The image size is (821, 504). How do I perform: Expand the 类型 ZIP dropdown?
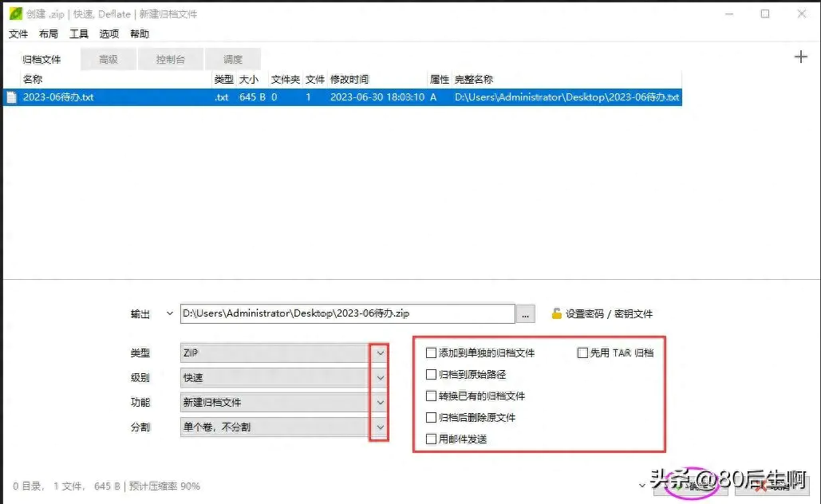[x=380, y=352]
